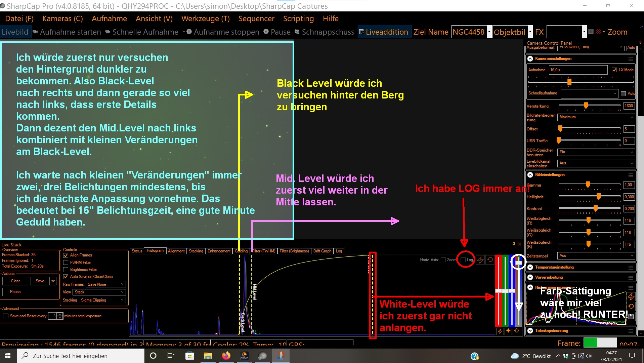Expand Vorverarbeitung section
Viewport: 644px width, 363px height.
[x=530, y=278]
